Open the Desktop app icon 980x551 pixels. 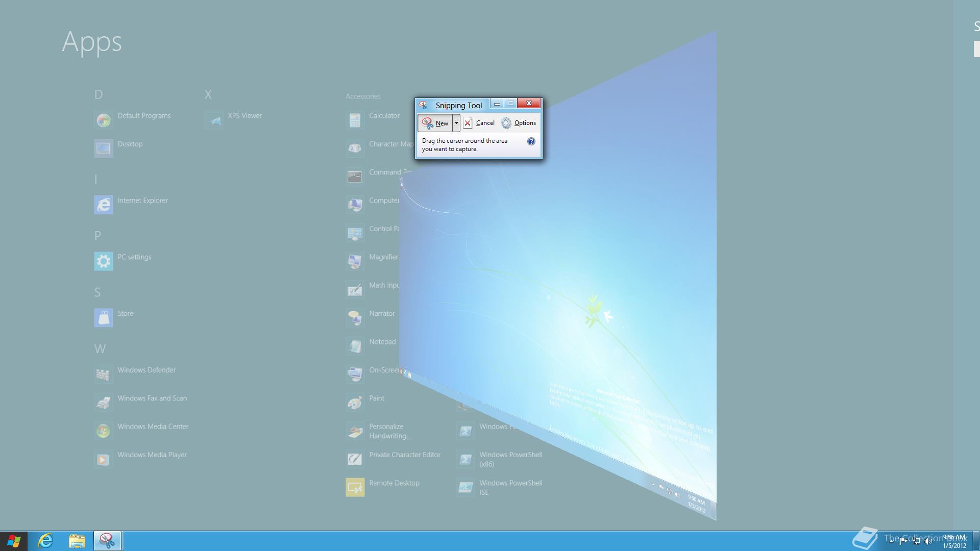[104, 148]
